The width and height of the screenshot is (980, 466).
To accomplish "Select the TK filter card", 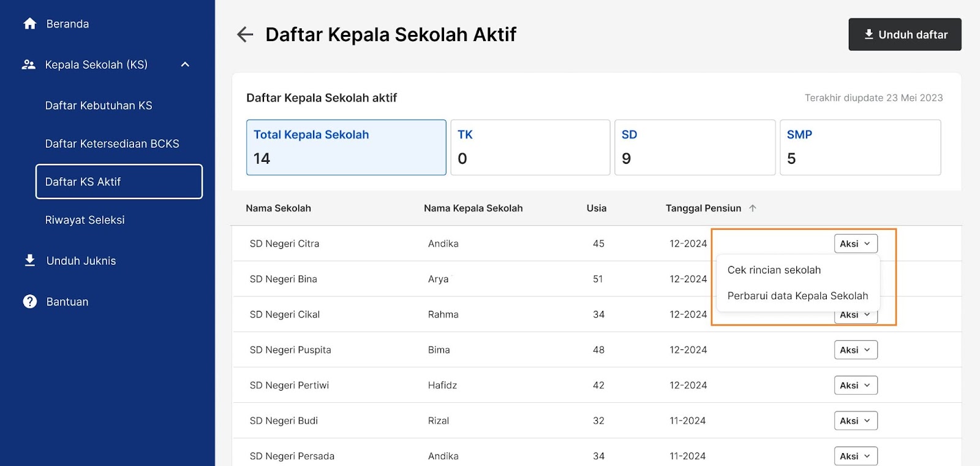I will (x=530, y=147).
